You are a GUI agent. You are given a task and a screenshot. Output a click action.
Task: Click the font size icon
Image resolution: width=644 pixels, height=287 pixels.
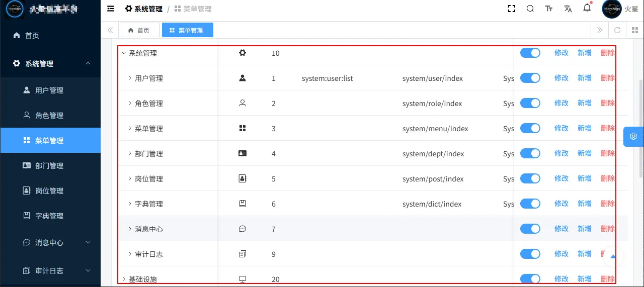[549, 9]
